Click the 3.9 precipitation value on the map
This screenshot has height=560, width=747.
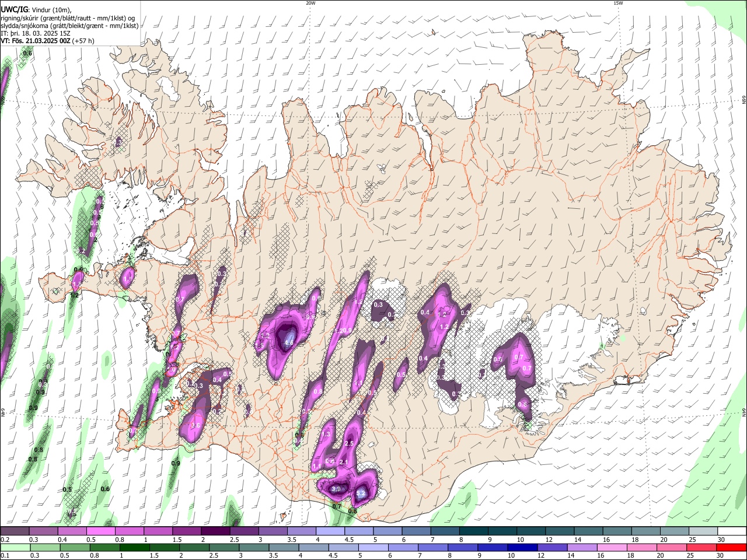tap(336, 489)
